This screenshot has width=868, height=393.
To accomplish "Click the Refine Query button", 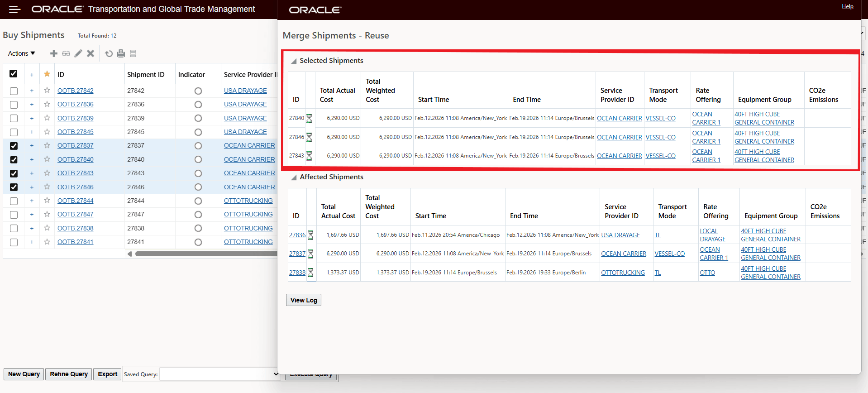I will tap(69, 374).
